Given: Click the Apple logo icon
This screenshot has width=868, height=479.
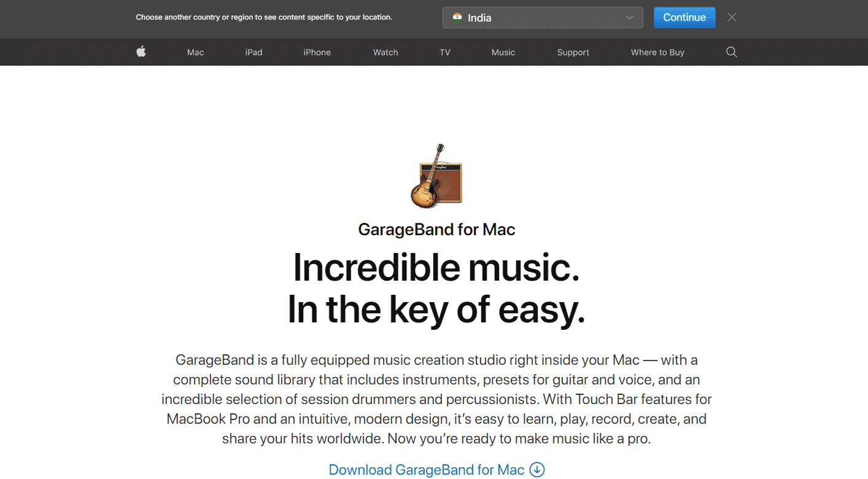Looking at the screenshot, I should [141, 52].
